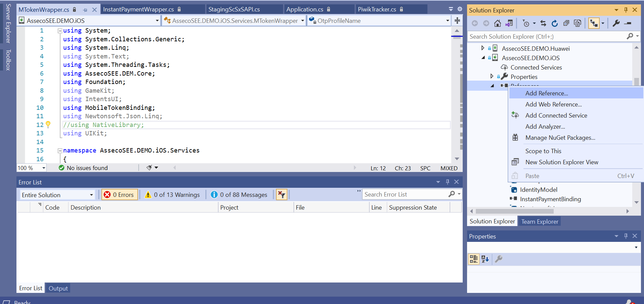Open the Server Explorer side tab

pos(8,23)
